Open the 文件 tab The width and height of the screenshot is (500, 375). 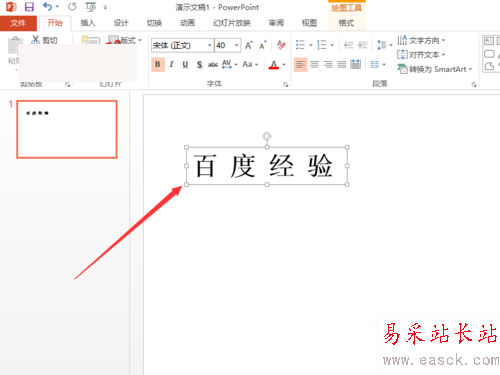point(18,23)
